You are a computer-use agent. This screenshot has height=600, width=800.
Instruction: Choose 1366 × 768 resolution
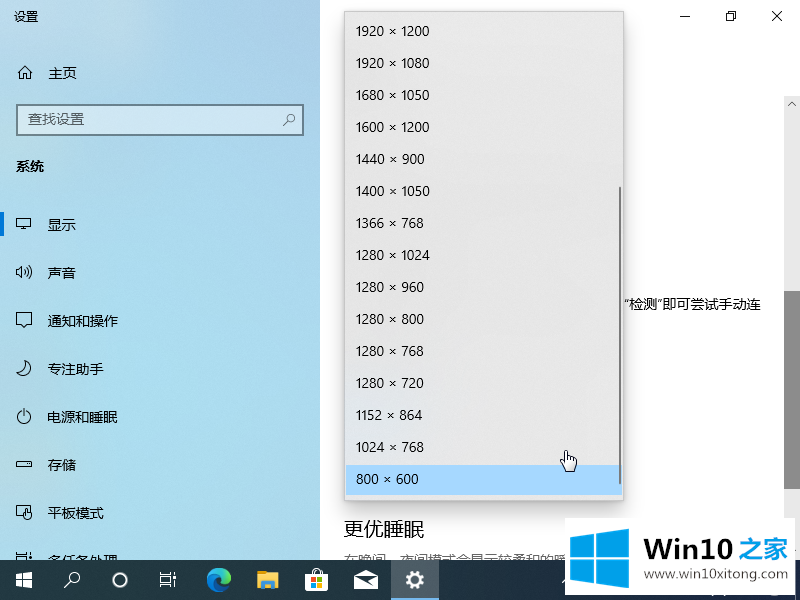click(483, 223)
